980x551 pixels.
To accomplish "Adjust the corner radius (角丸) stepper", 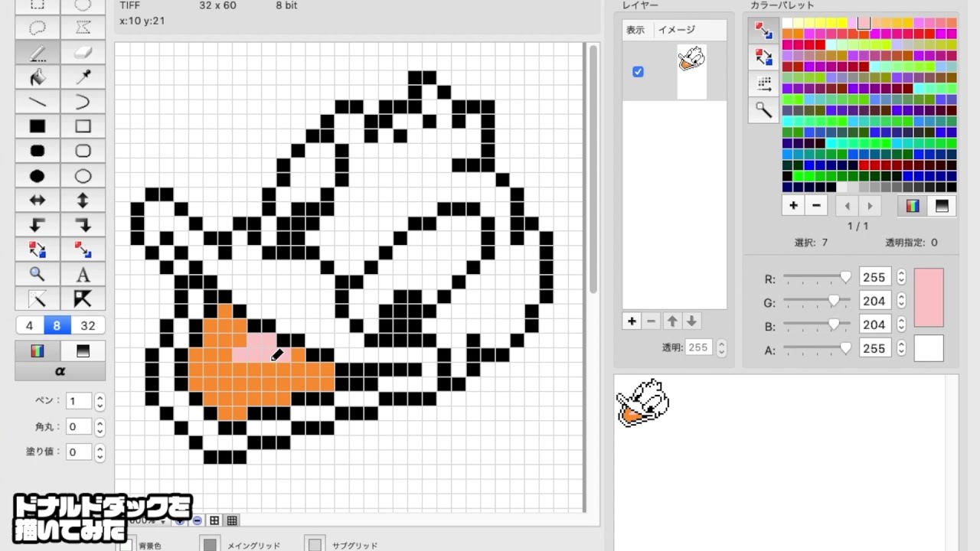I will (100, 426).
